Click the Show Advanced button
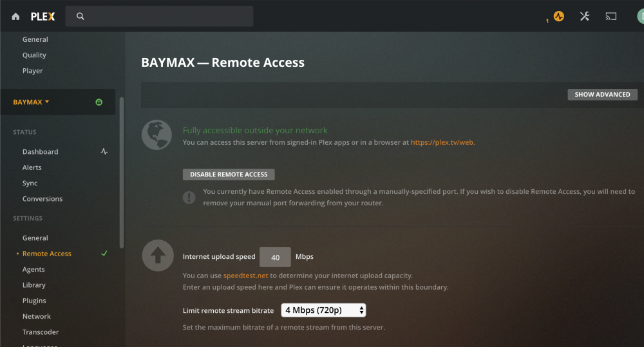The height and width of the screenshot is (347, 644). [x=602, y=95]
